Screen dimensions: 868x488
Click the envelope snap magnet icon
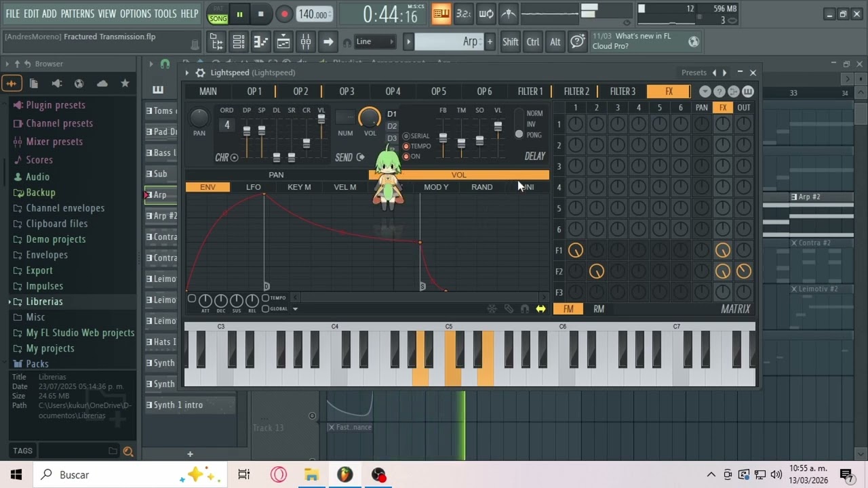(x=524, y=309)
